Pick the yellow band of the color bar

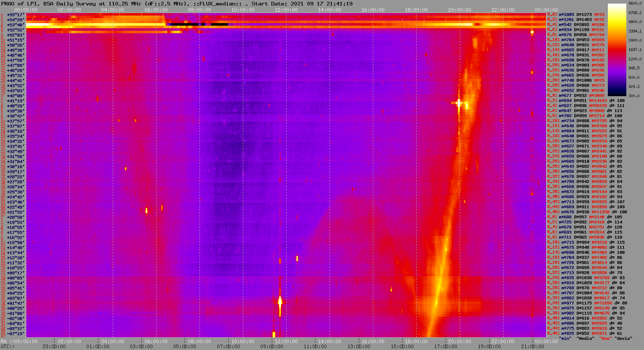click(x=617, y=22)
